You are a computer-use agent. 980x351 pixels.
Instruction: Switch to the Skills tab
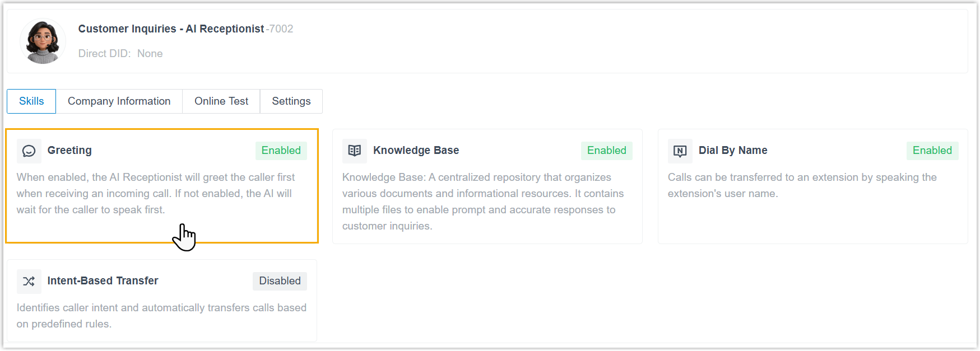[x=31, y=101]
